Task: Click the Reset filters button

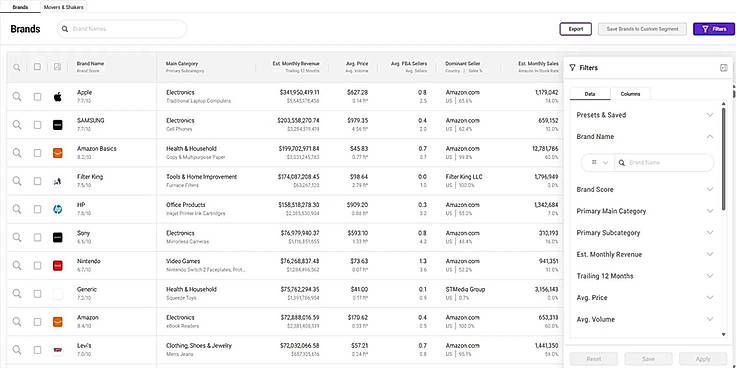Action: click(594, 359)
